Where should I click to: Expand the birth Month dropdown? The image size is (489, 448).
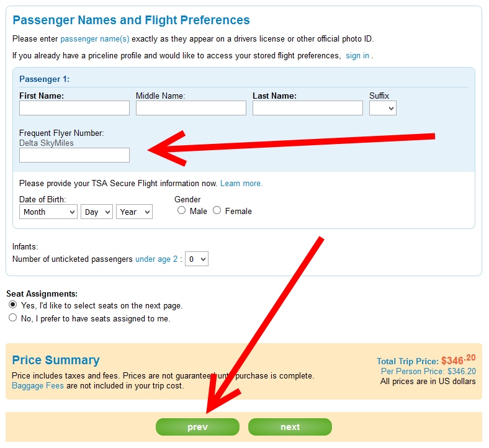[x=48, y=212]
